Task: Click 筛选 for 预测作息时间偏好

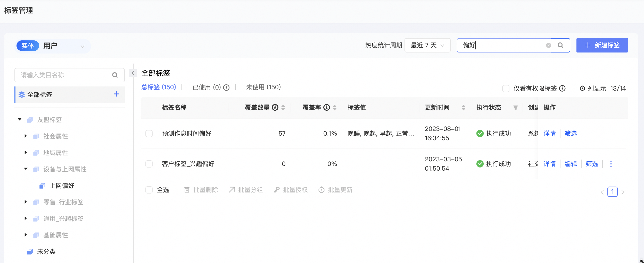Action: click(571, 133)
